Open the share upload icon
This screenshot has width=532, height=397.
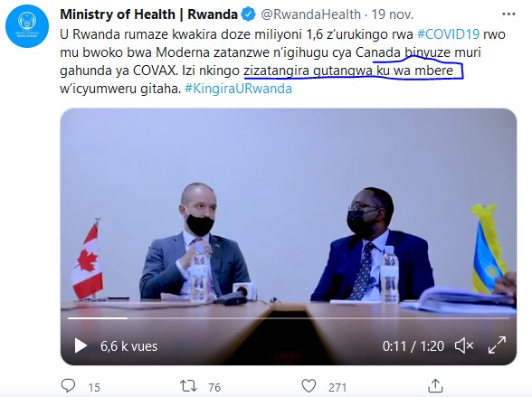435,385
